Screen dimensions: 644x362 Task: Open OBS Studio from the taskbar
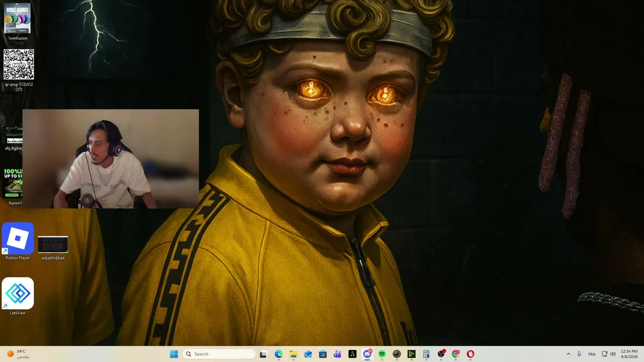coord(441,354)
